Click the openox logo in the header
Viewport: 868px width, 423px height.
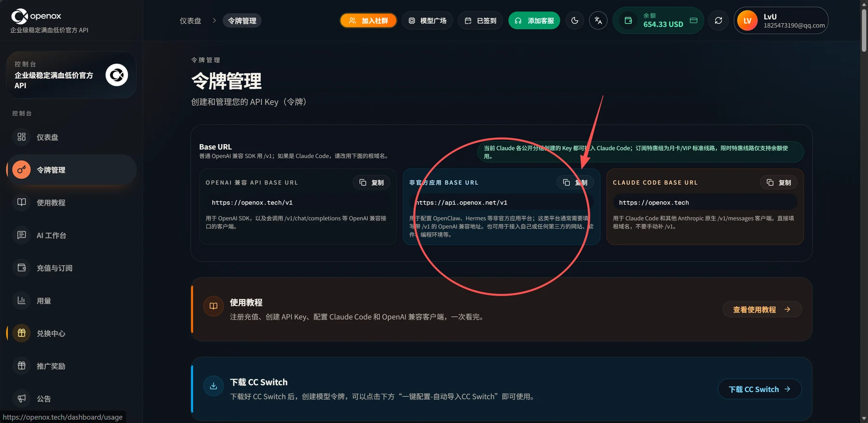coord(36,16)
